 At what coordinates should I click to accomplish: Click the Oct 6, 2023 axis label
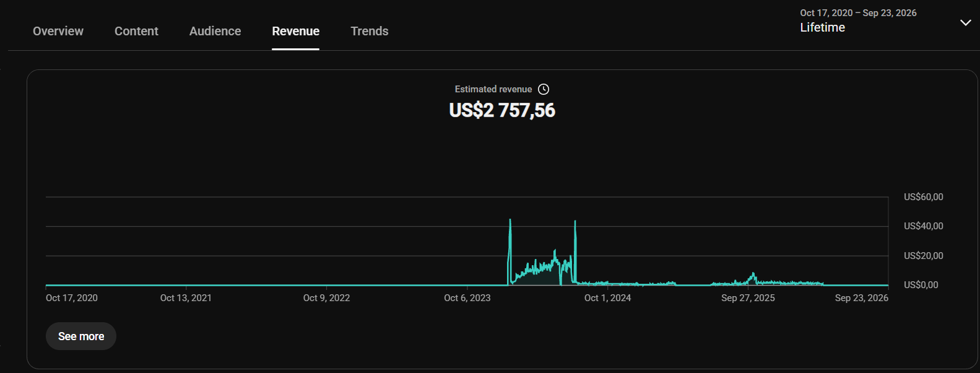pyautogui.click(x=467, y=298)
